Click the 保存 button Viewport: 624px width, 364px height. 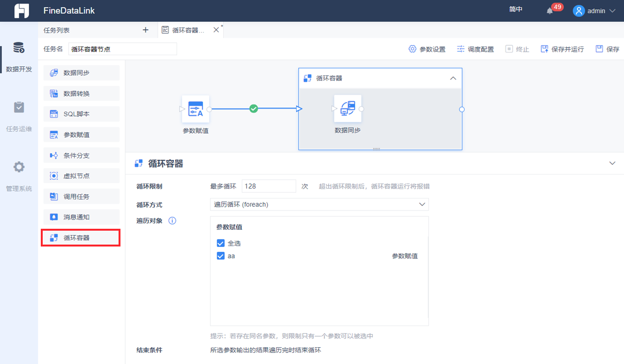(x=607, y=49)
